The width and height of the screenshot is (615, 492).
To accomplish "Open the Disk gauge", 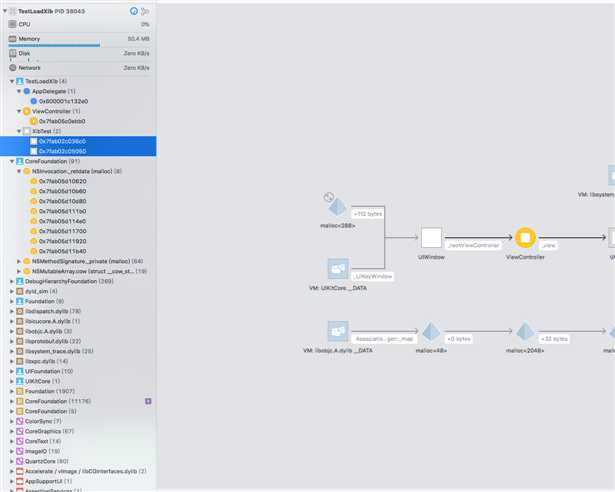I will pos(78,53).
